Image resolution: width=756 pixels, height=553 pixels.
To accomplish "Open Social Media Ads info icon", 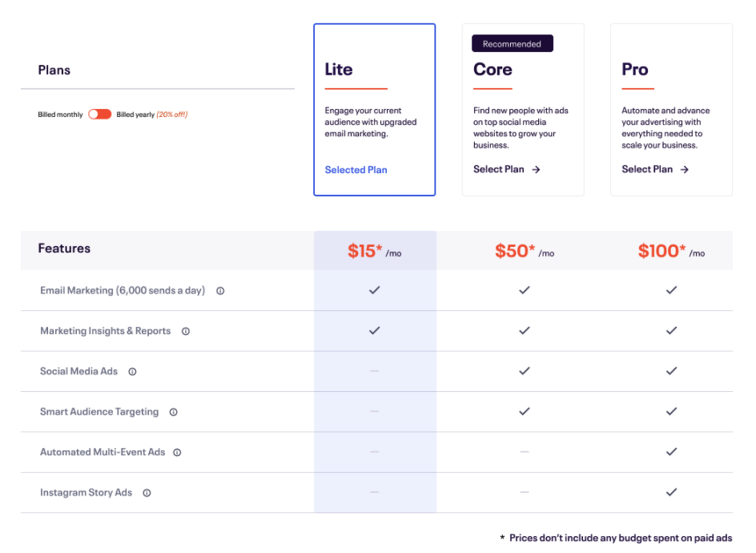I will (x=132, y=372).
